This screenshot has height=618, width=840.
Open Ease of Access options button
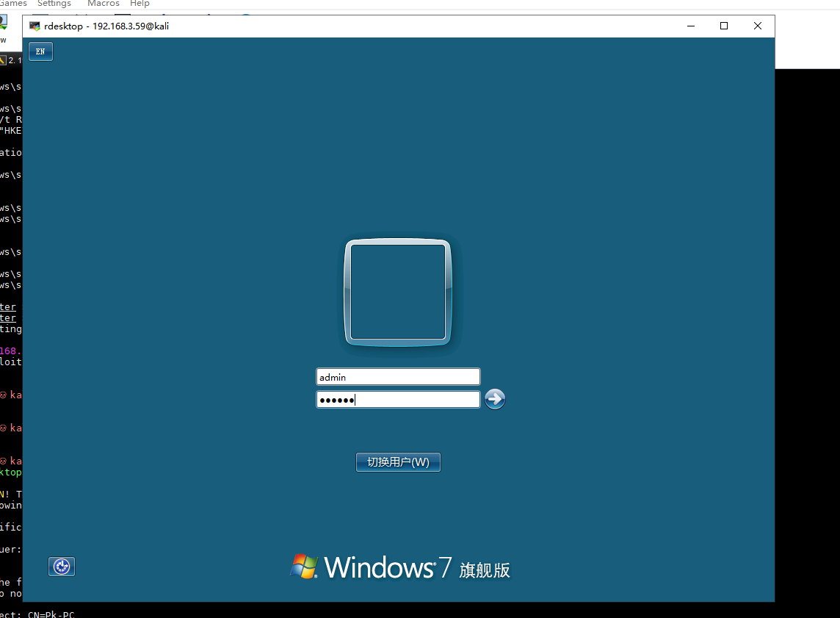tap(62, 567)
